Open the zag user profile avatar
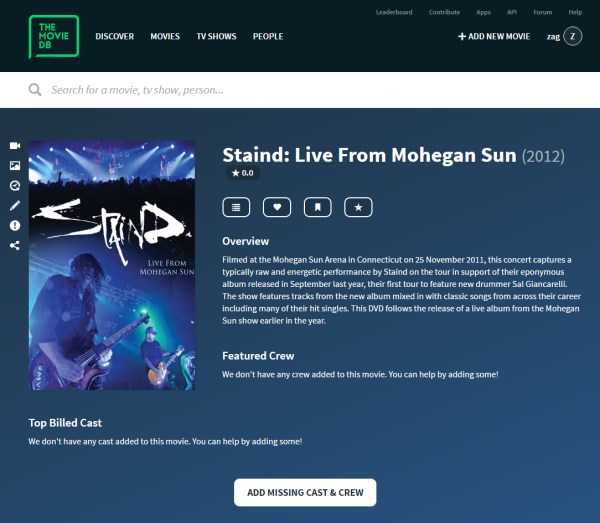Image resolution: width=600 pixels, height=523 pixels. click(573, 36)
